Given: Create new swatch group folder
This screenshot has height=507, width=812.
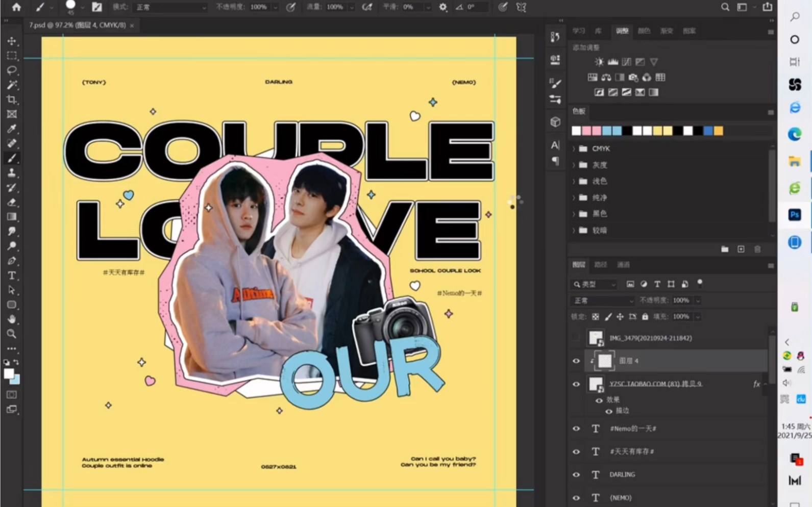Looking at the screenshot, I should pyautogui.click(x=725, y=249).
